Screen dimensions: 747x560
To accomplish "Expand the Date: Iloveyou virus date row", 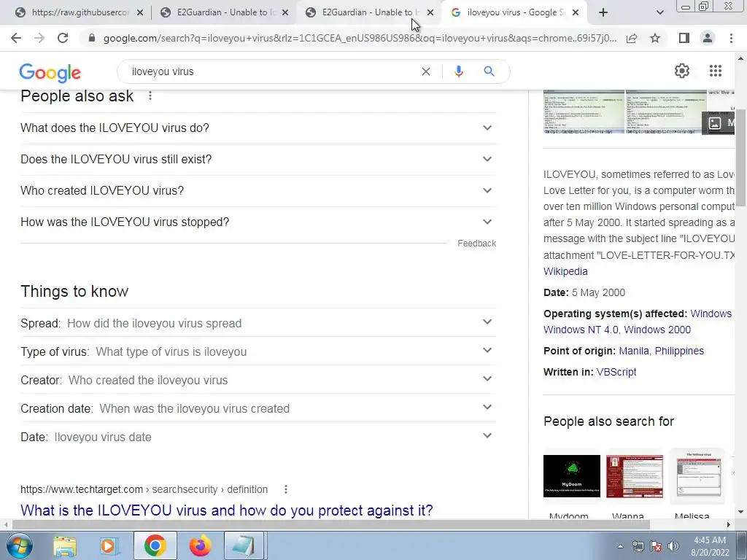I will pos(258,437).
